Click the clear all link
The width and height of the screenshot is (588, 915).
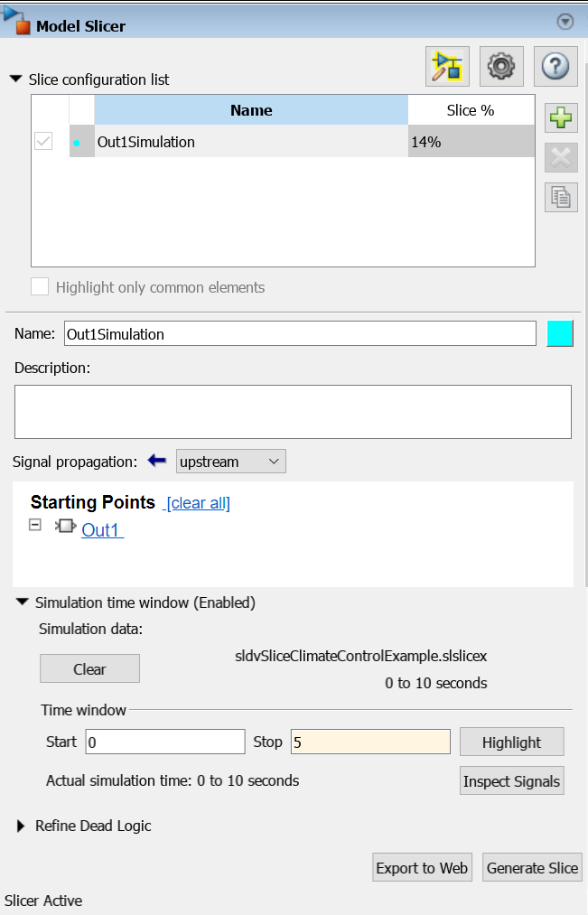(197, 503)
